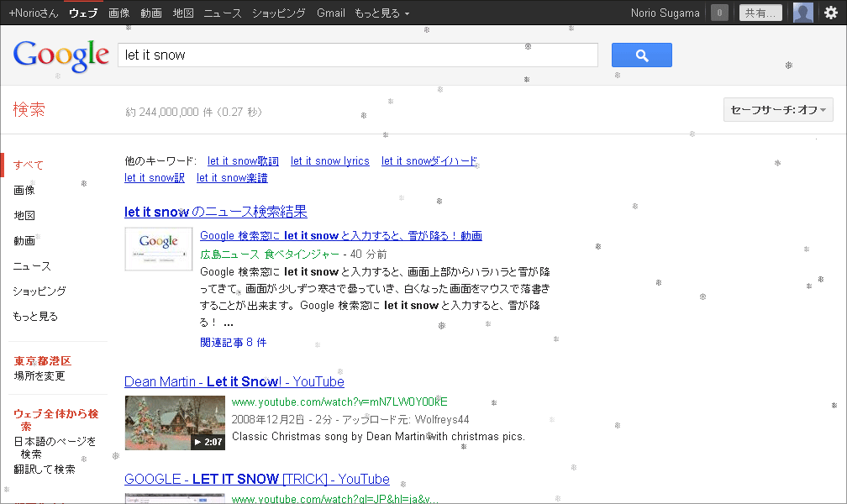The width and height of the screenshot is (847, 504).
Task: Click the 検索 heading in red
Action: pyautogui.click(x=29, y=110)
